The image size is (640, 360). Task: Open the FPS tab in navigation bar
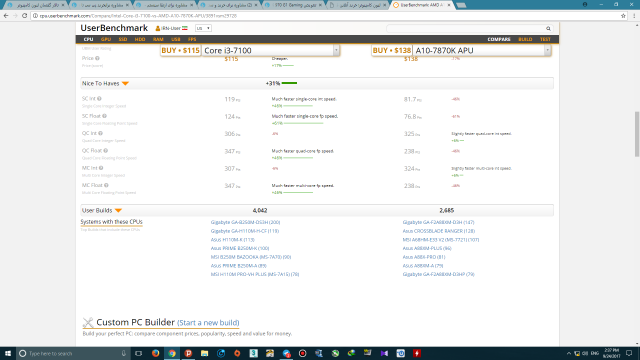tap(192, 39)
